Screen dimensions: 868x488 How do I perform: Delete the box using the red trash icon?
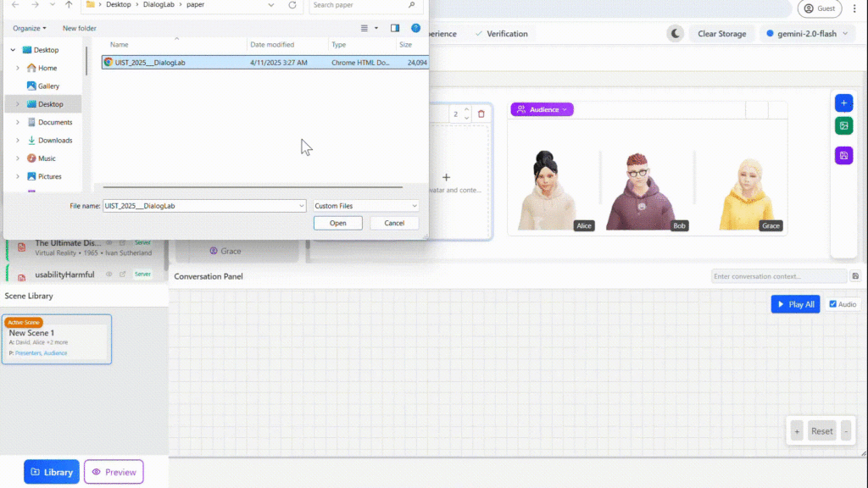[x=481, y=114]
